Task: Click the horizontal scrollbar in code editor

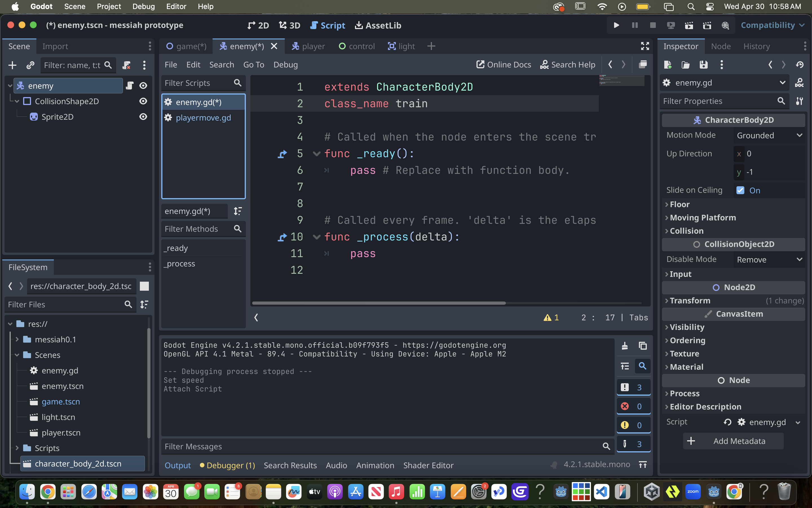Action: [379, 303]
